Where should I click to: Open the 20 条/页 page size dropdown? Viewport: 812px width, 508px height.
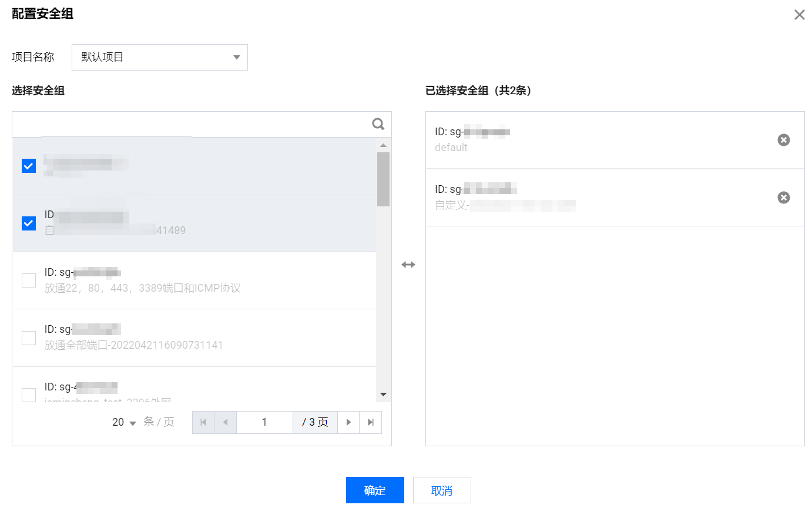(x=125, y=422)
